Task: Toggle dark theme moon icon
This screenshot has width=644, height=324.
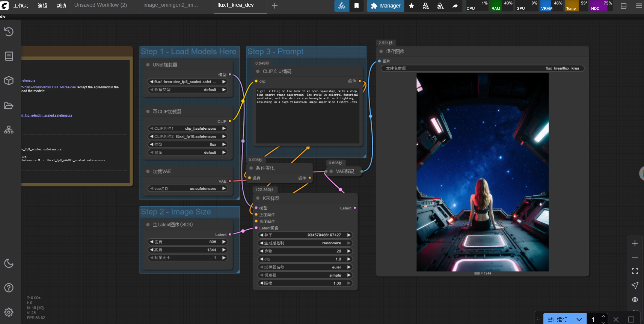Action: click(x=9, y=263)
